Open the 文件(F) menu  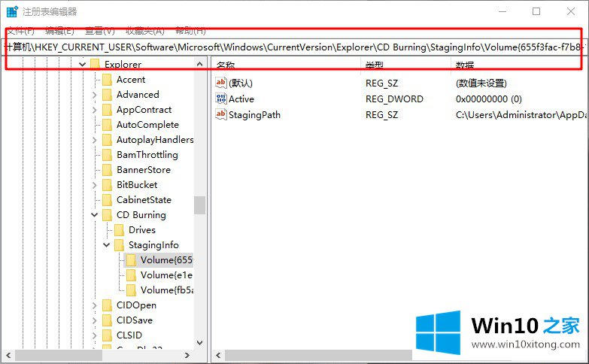point(21,31)
